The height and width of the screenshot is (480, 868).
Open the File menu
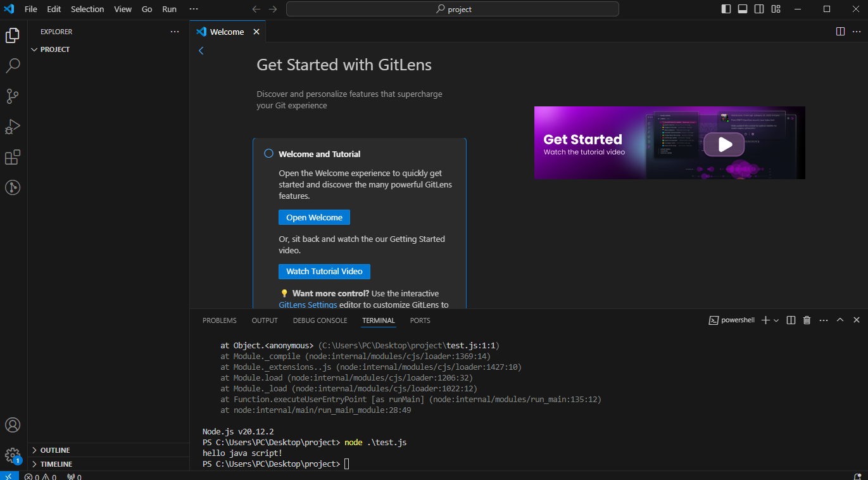(31, 9)
